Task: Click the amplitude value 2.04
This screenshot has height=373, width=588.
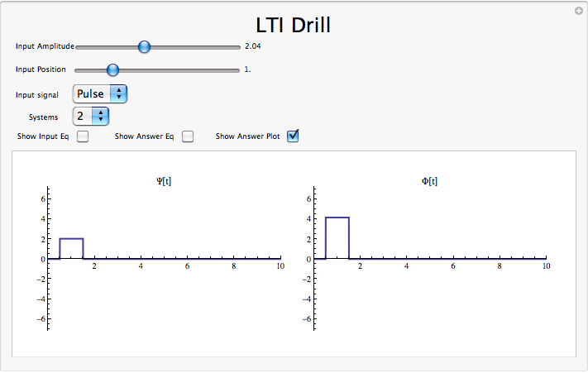Action: [253, 47]
